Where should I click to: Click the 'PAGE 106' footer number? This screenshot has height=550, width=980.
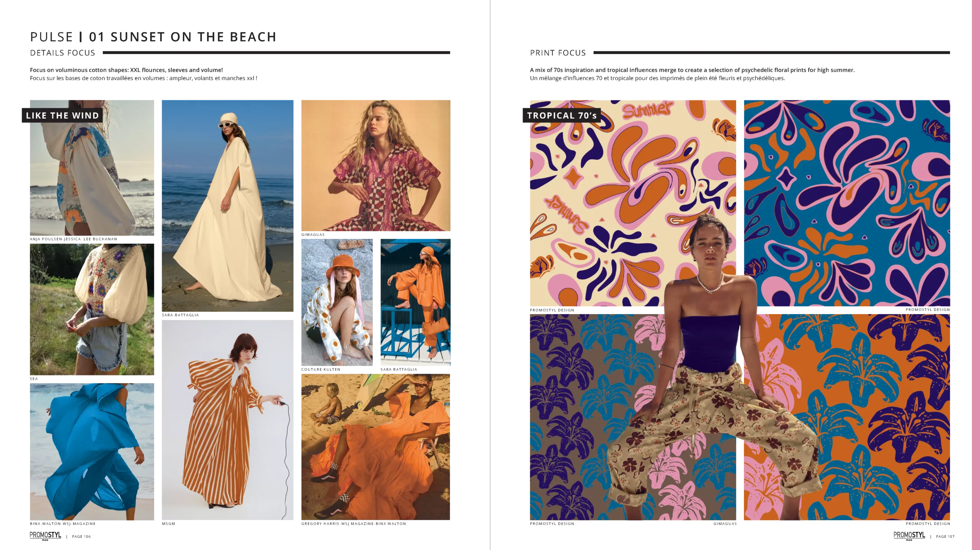(82, 537)
